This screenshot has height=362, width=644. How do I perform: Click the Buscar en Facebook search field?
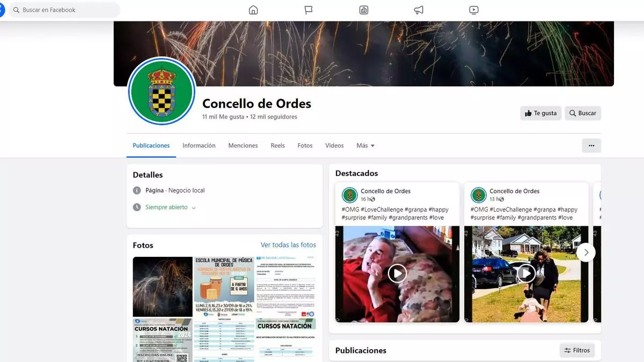tap(64, 10)
